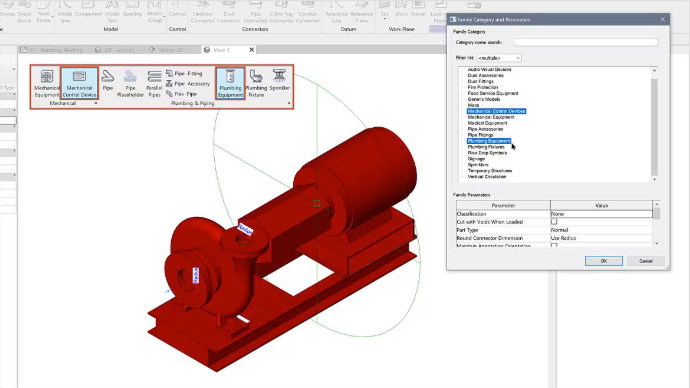This screenshot has height=388, width=690.
Task: Select the Plumbing Equipment tool
Action: click(x=230, y=83)
